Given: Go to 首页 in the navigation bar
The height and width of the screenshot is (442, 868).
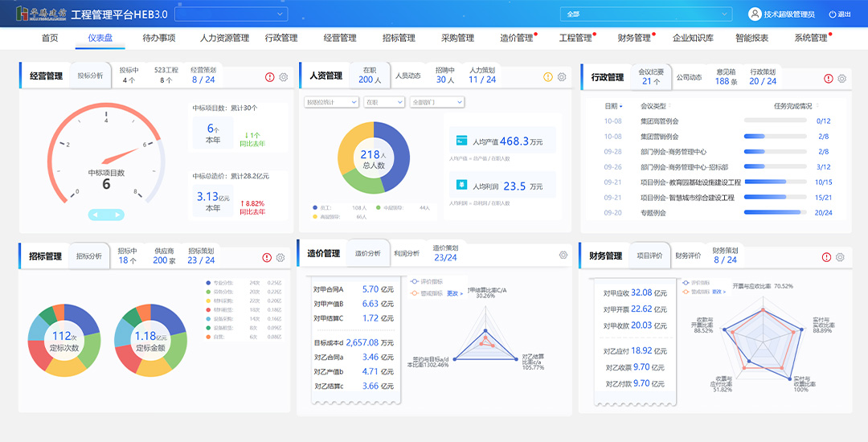Looking at the screenshot, I should coord(49,38).
